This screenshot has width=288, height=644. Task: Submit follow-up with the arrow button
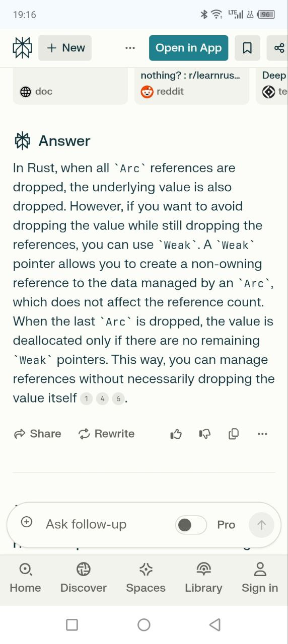(261, 525)
